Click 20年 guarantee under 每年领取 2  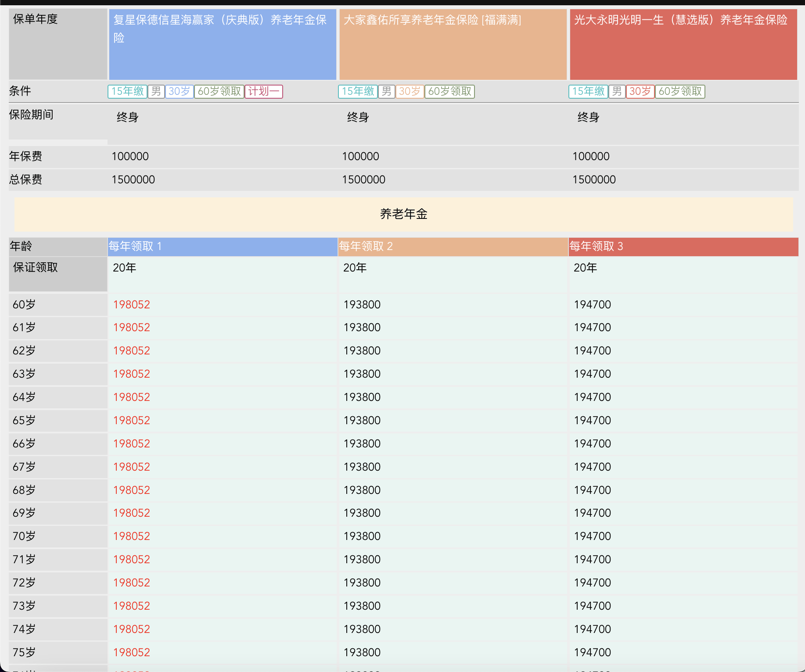[x=355, y=268]
